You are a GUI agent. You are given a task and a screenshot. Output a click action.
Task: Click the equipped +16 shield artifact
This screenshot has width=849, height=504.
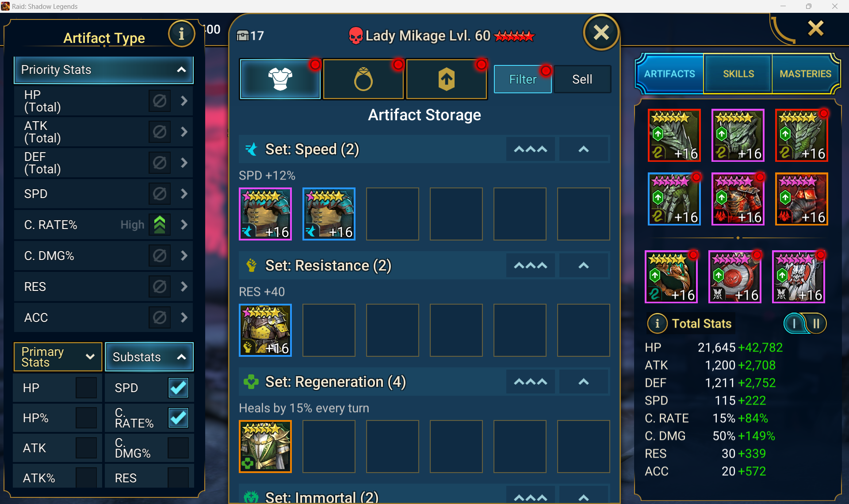(734, 277)
